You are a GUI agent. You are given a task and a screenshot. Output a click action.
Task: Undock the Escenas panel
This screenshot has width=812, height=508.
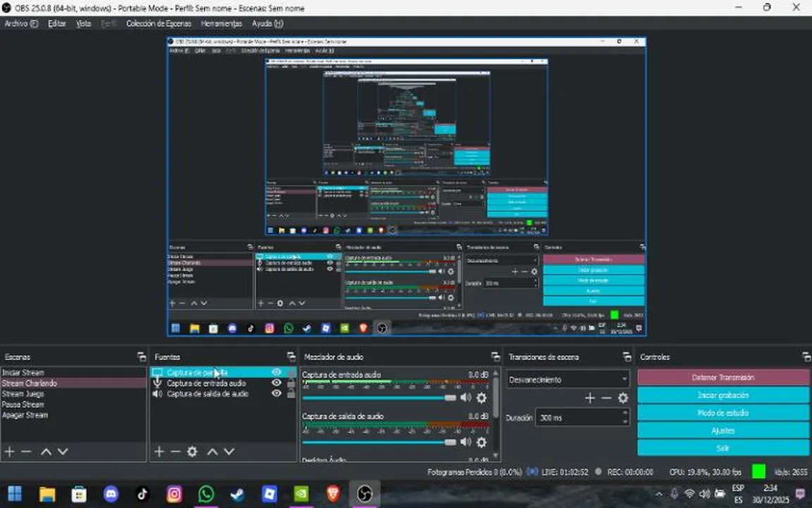(x=142, y=356)
